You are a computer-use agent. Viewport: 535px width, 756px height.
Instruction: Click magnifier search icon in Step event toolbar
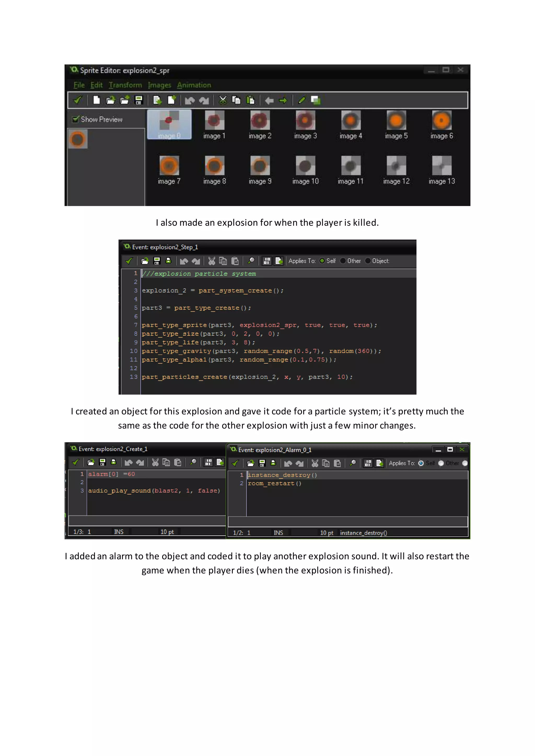pyautogui.click(x=251, y=261)
